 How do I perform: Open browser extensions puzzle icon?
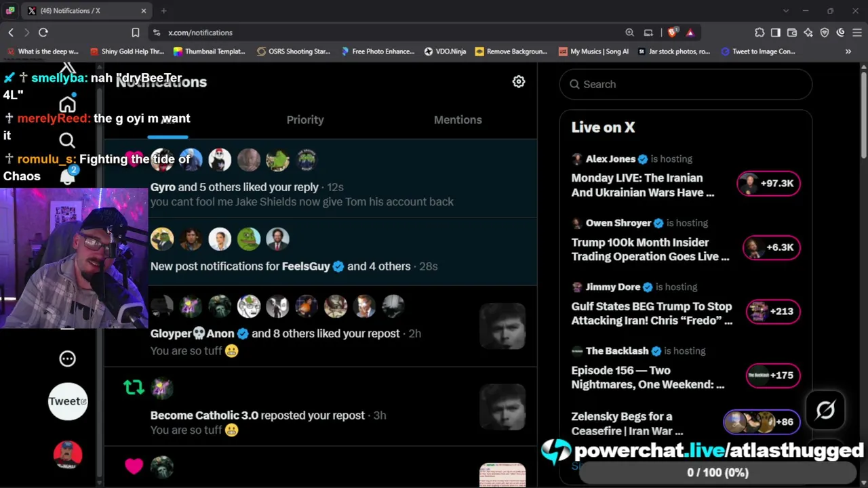[759, 33]
